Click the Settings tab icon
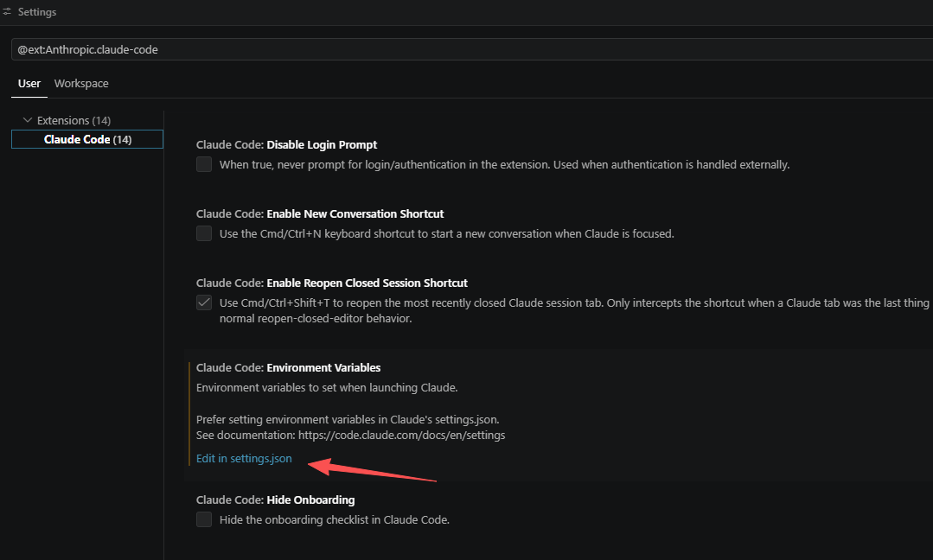933x560 pixels. point(7,12)
